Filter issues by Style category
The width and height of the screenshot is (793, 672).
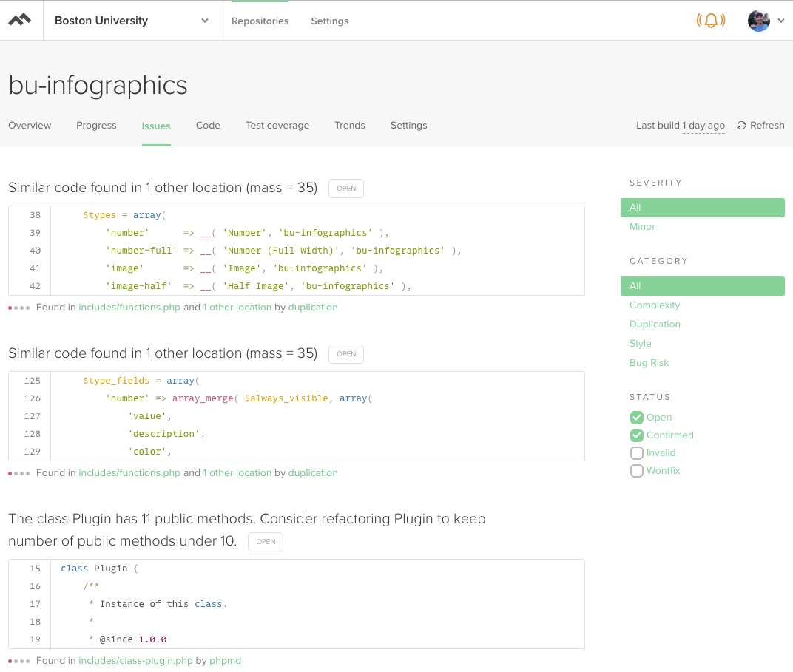(641, 344)
